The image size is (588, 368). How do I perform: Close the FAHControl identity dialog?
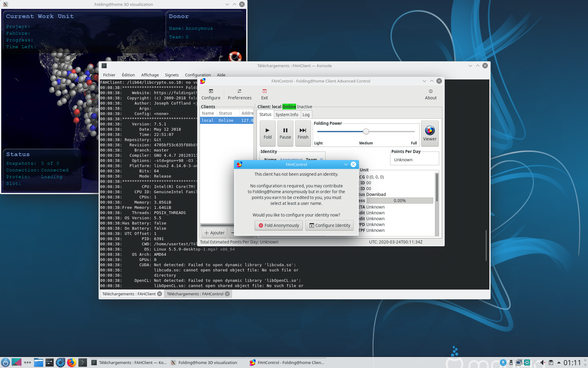pos(353,164)
